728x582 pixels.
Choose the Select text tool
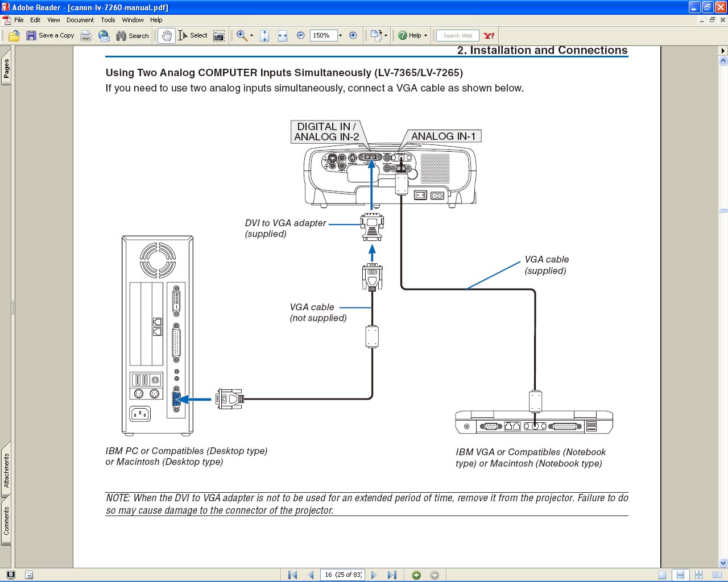(x=193, y=35)
